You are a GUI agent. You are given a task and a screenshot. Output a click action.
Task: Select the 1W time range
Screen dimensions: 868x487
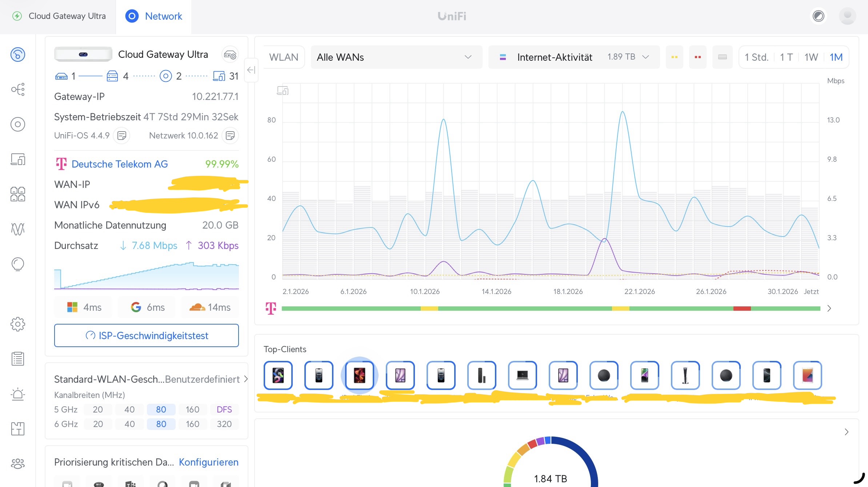pyautogui.click(x=811, y=57)
